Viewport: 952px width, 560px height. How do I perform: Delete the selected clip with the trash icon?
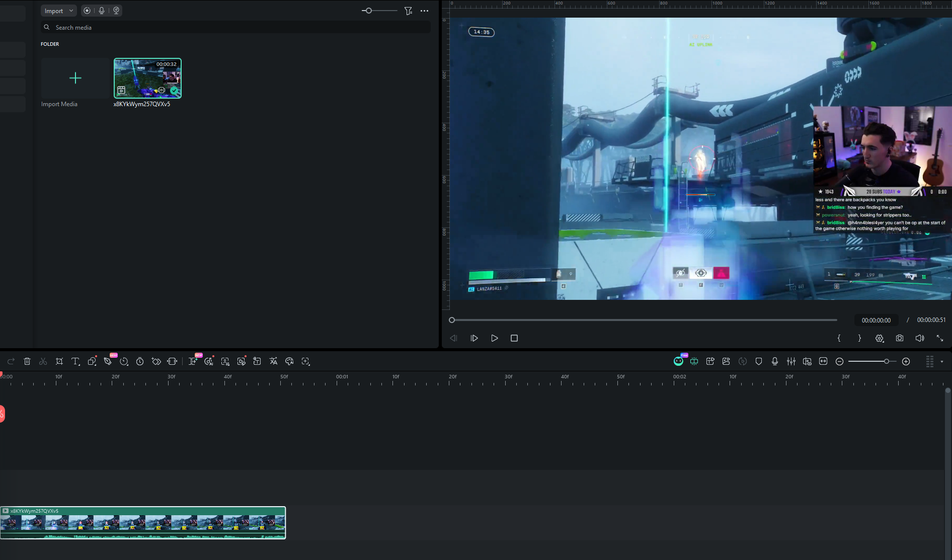(27, 361)
